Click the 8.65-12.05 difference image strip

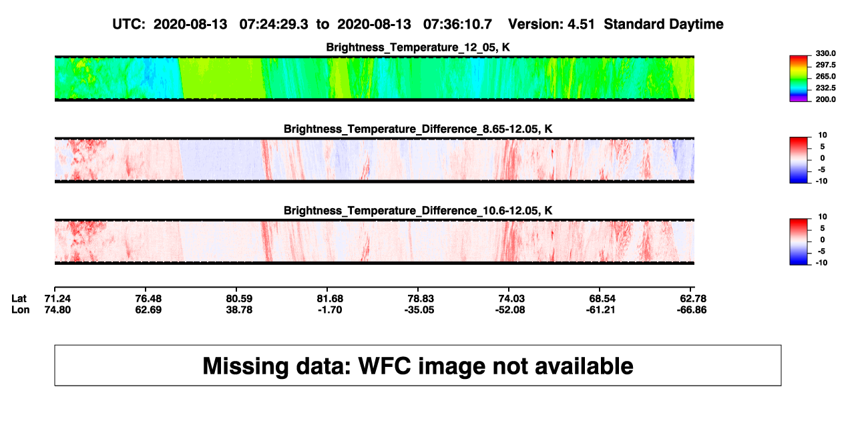[375, 159]
